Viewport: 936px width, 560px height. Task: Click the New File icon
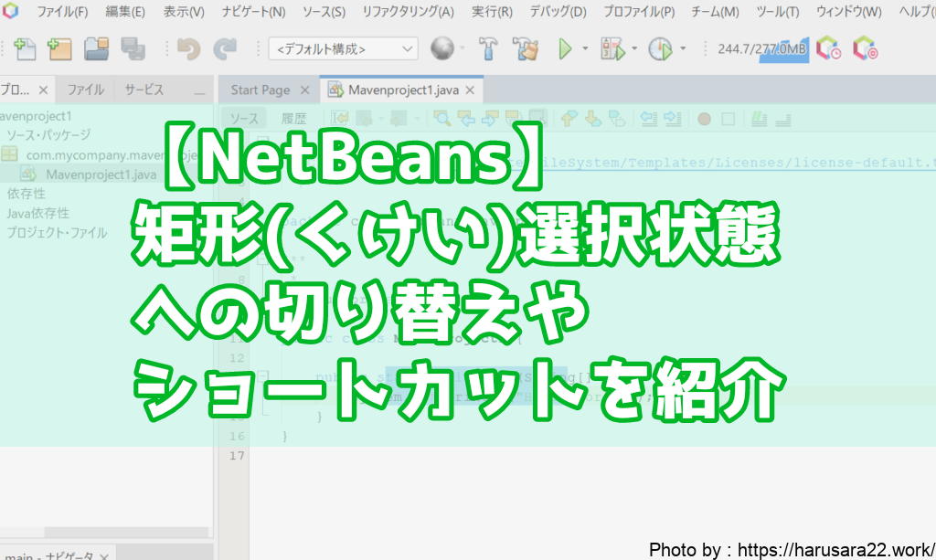(25, 48)
